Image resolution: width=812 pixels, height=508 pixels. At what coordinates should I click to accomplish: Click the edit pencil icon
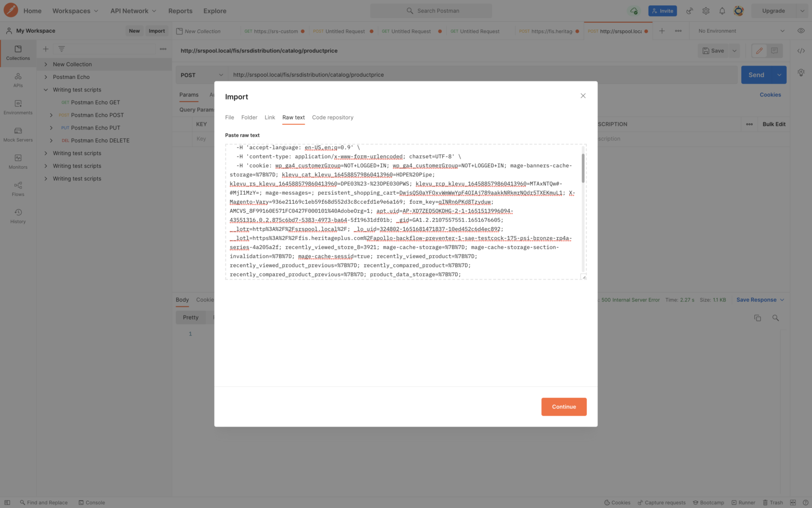[x=760, y=51]
